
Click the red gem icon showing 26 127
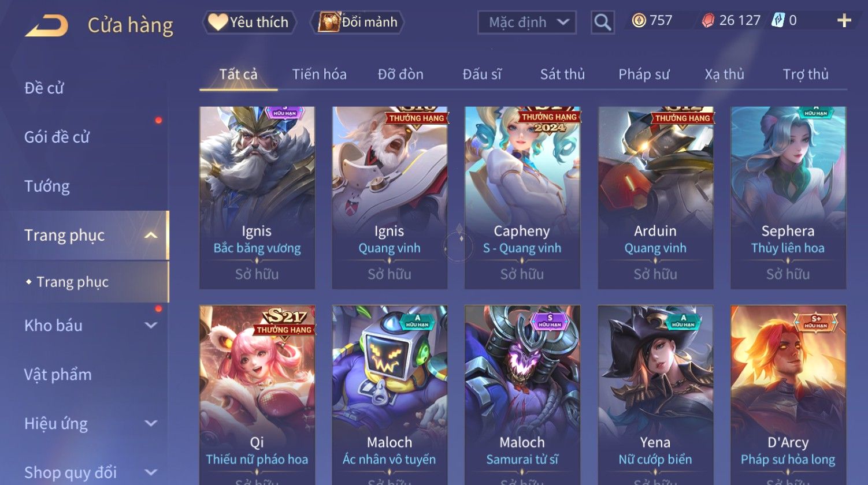(708, 21)
